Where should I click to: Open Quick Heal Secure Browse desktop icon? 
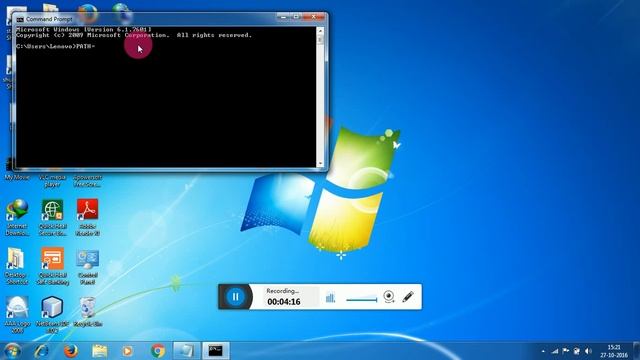click(x=52, y=217)
